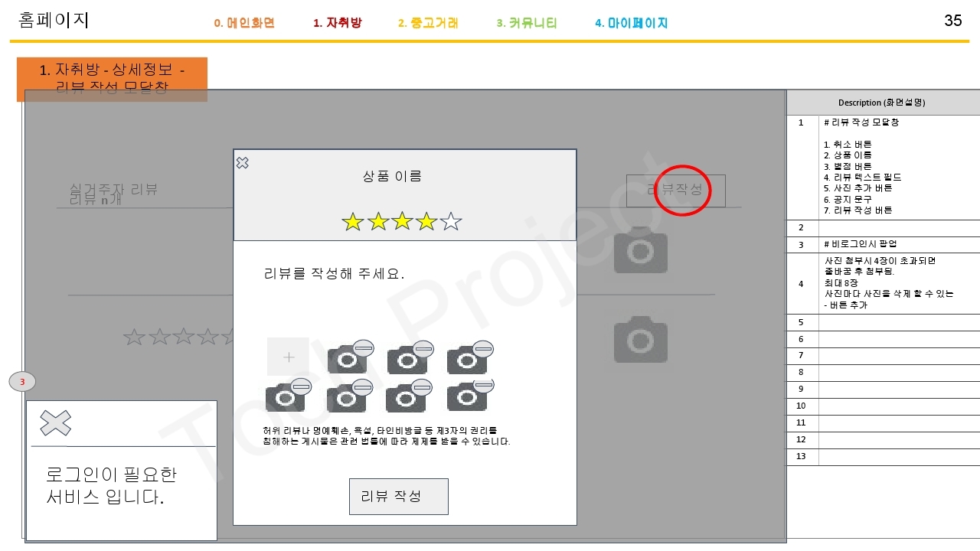The image size is (980, 551).
Task: Submit with 리뷰 작성 button in modal
Action: coord(399,497)
